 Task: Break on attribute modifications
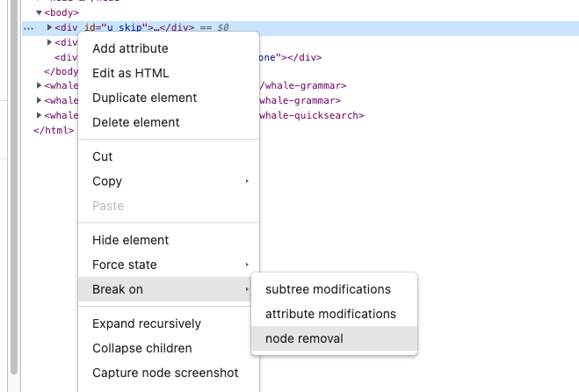[x=330, y=314]
